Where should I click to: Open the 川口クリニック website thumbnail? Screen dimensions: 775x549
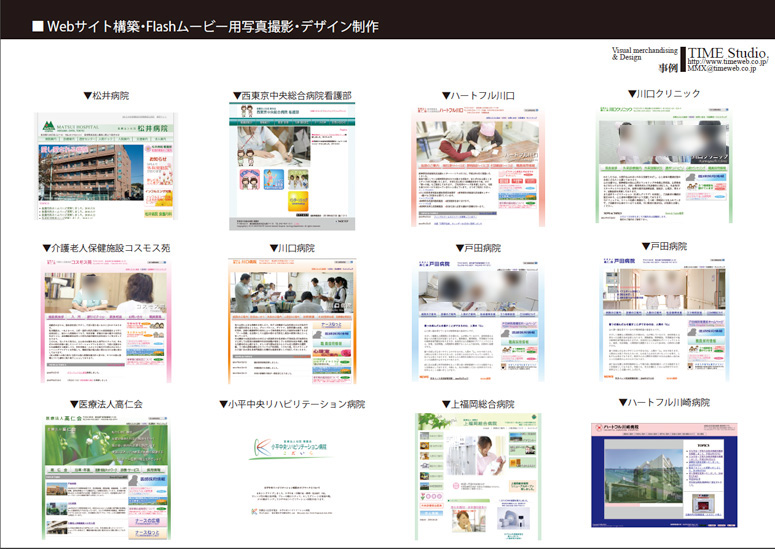pyautogui.click(x=664, y=164)
